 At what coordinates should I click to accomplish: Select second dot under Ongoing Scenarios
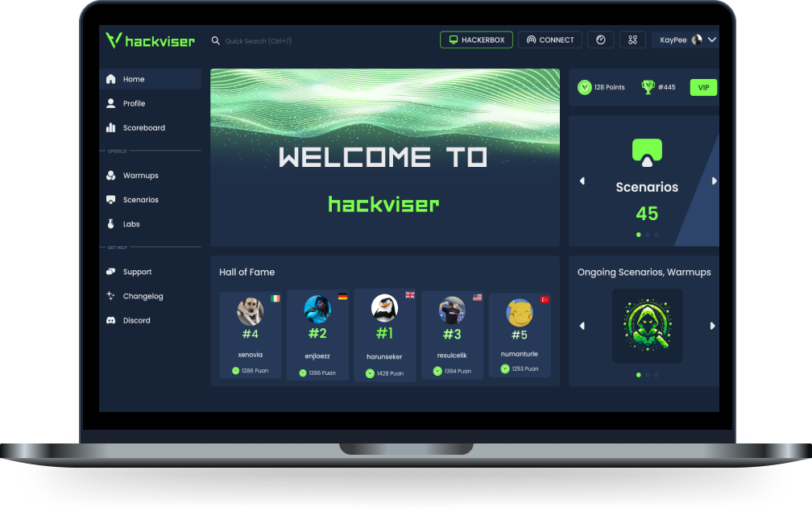[648, 375]
